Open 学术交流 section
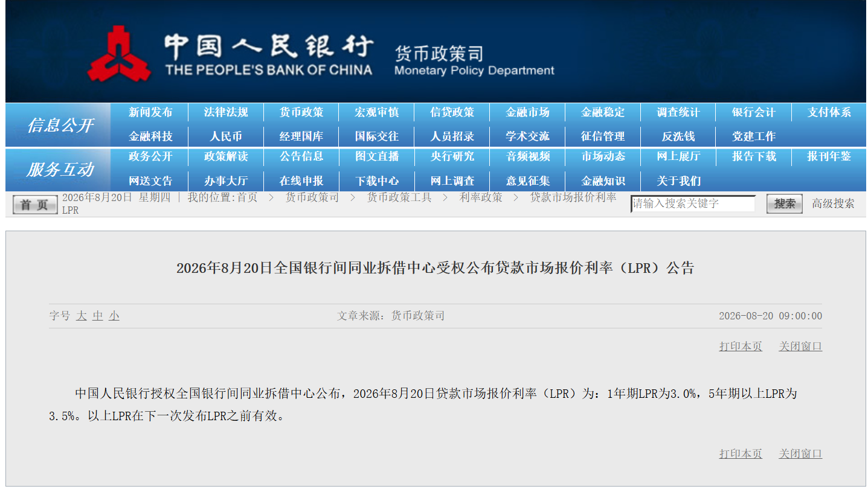 pos(528,136)
